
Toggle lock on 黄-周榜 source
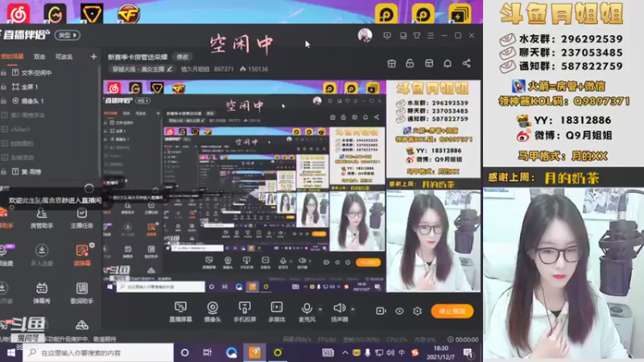(x=4, y=171)
